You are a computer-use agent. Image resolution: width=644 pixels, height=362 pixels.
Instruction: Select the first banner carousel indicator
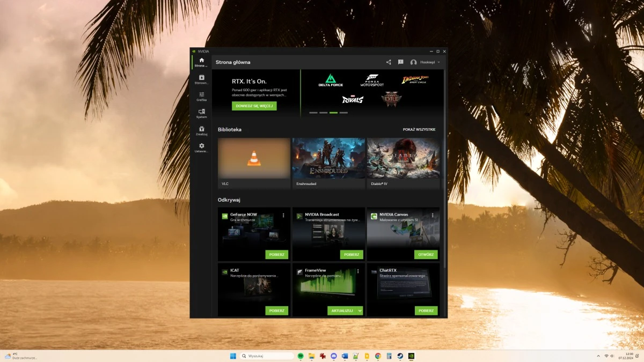click(x=313, y=113)
